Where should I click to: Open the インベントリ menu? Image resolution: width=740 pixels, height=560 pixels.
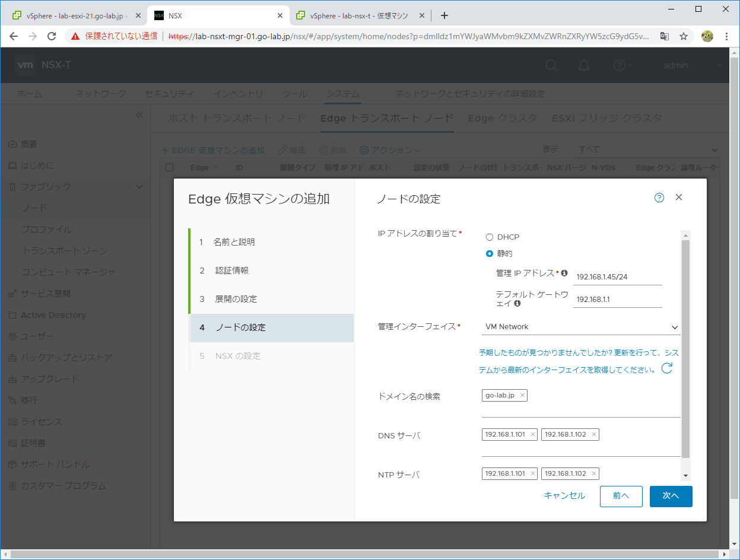click(x=239, y=94)
